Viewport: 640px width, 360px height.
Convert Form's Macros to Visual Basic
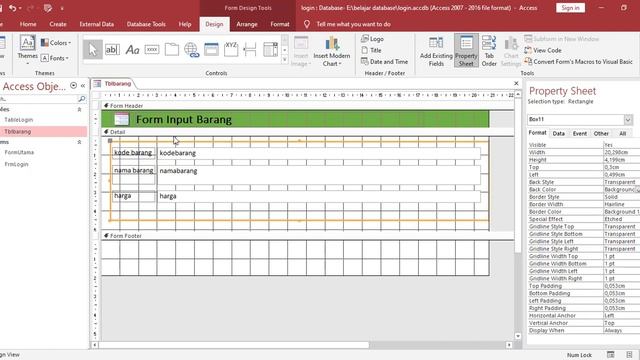(x=578, y=62)
